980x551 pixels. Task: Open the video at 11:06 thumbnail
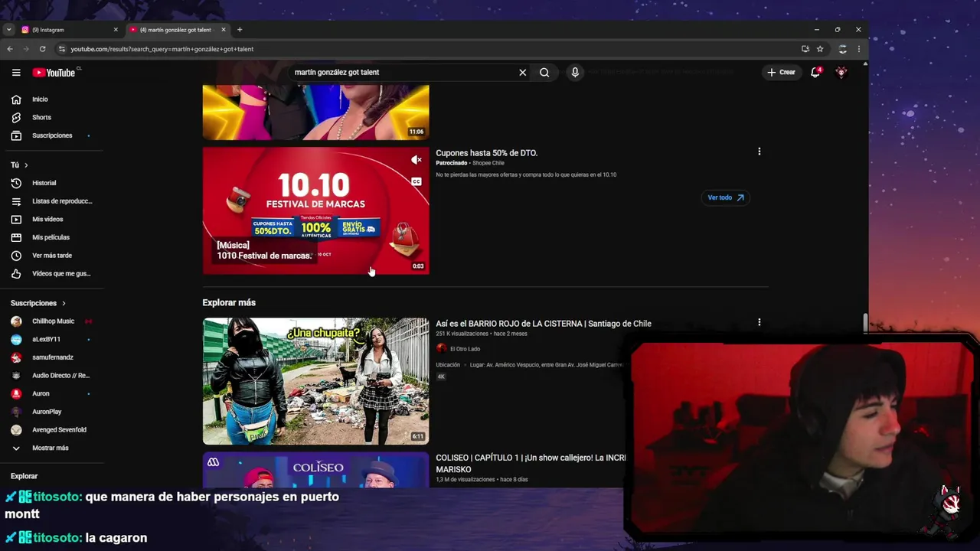click(x=315, y=112)
